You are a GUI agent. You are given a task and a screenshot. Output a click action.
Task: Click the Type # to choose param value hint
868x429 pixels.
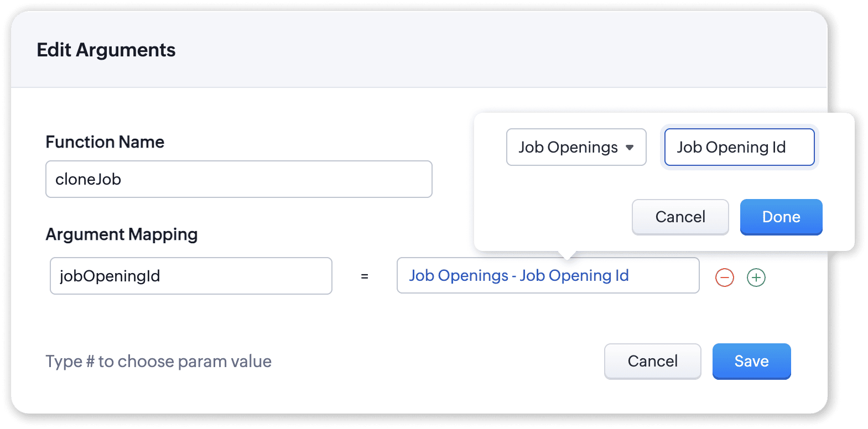coord(158,361)
